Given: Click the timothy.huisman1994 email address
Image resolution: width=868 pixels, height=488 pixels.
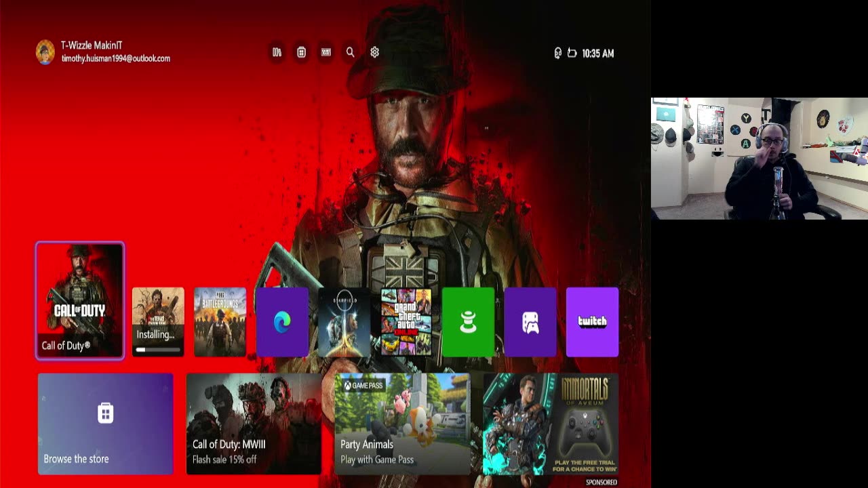Looking at the screenshot, I should 116,58.
